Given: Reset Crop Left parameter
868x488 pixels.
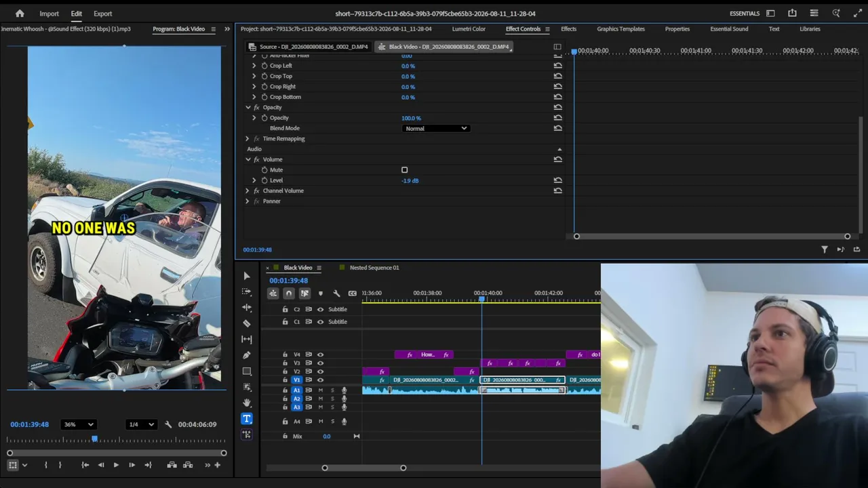Looking at the screenshot, I should (x=557, y=66).
